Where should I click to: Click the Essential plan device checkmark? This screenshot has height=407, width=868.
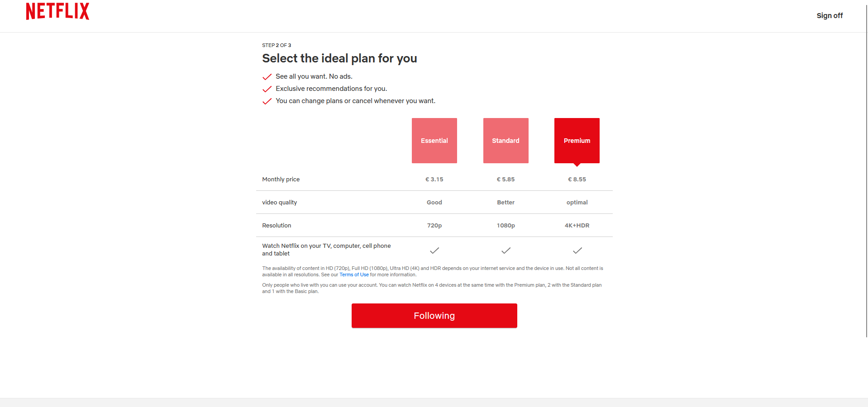click(434, 251)
